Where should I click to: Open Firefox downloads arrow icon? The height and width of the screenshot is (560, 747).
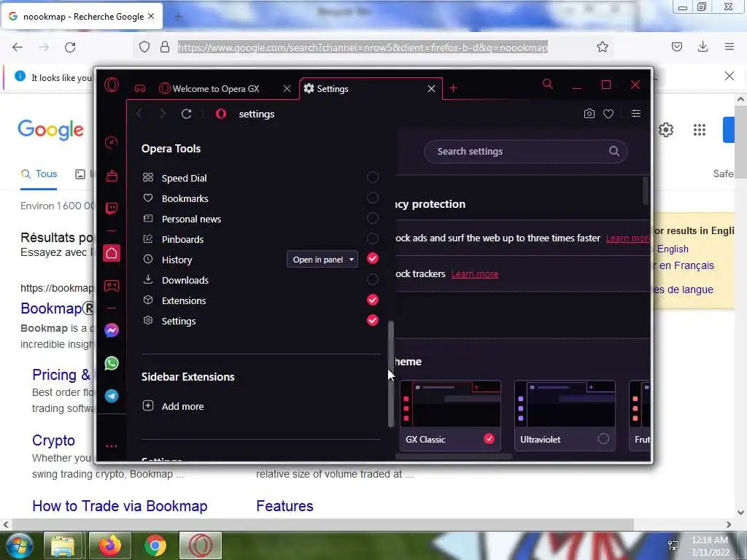click(x=703, y=47)
